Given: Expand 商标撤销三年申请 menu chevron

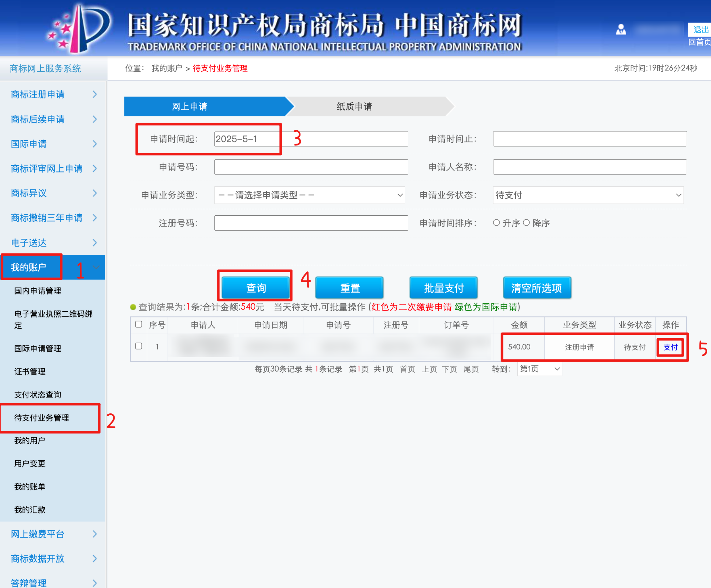Looking at the screenshot, I should click(x=95, y=218).
